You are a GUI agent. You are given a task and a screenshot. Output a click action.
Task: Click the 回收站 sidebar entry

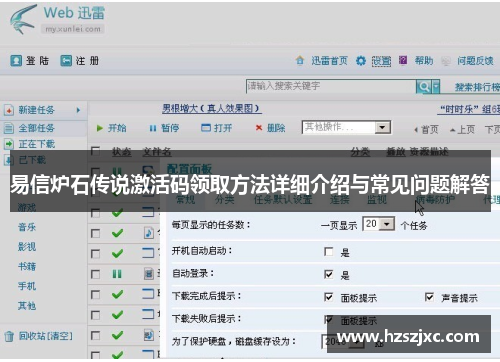coord(32,336)
